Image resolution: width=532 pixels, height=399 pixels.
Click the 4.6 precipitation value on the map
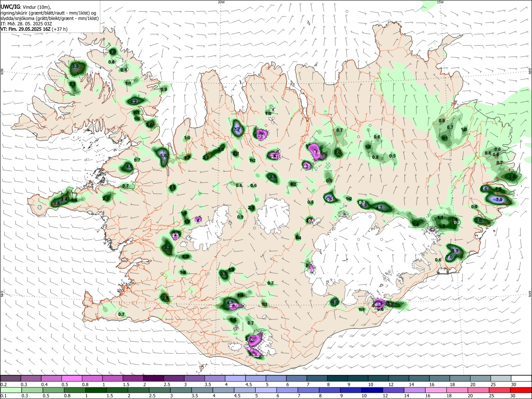(335, 302)
